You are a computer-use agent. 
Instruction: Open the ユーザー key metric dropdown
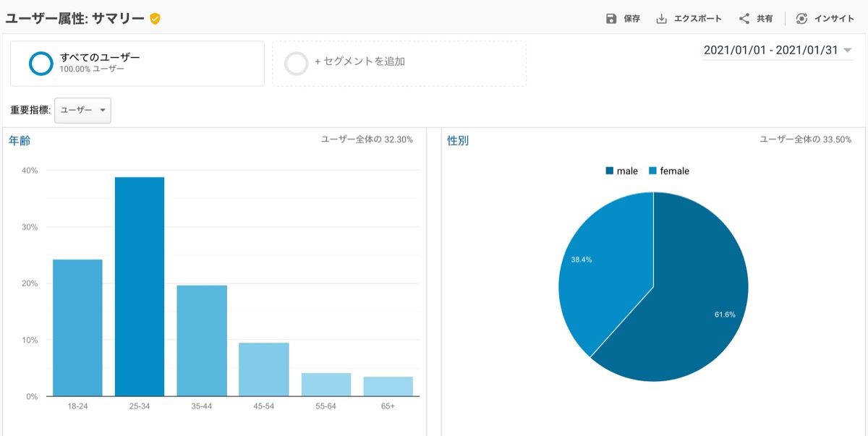[82, 110]
